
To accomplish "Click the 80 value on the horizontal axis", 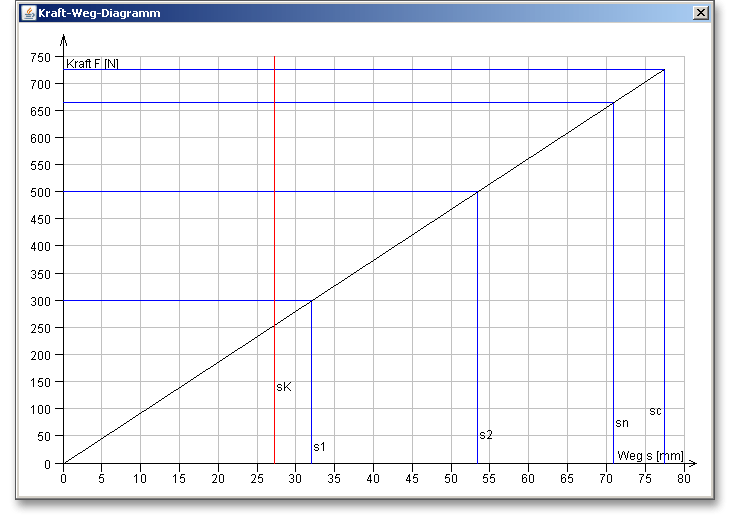I will coord(683,480).
